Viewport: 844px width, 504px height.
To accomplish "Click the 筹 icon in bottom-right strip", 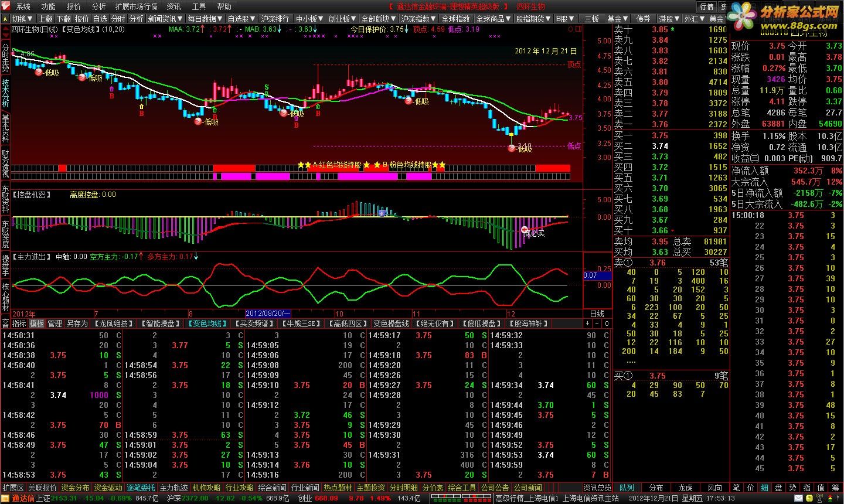I will (x=835, y=488).
